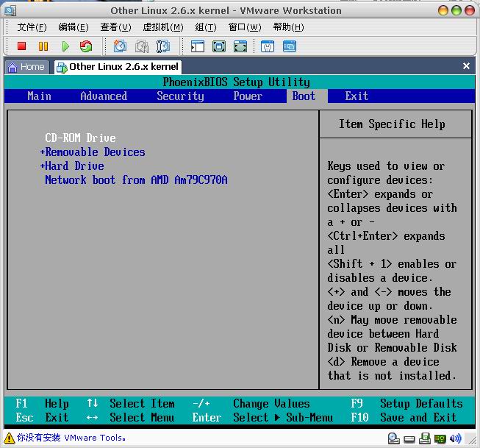Screen dimensions: 480x448
Task: Click the Revert to snapshot icon
Action: [142, 46]
